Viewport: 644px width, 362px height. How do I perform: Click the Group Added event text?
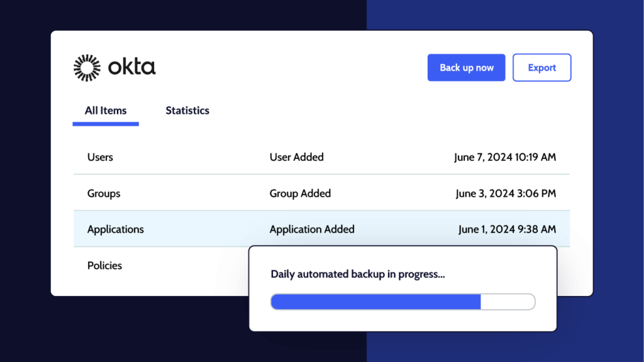coord(300,194)
